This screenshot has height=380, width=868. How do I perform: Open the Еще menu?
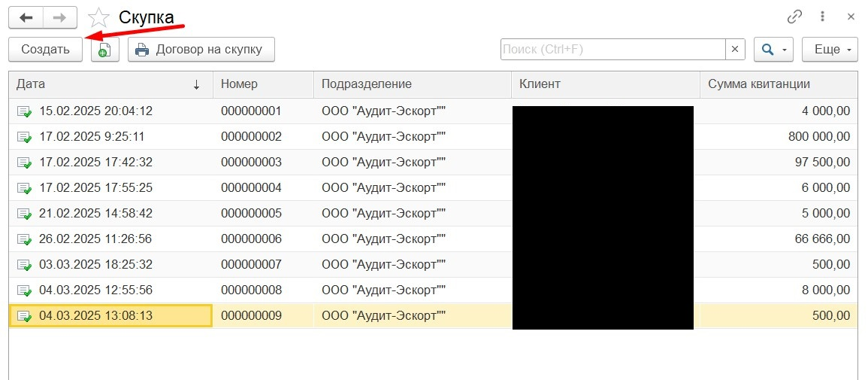tap(830, 50)
